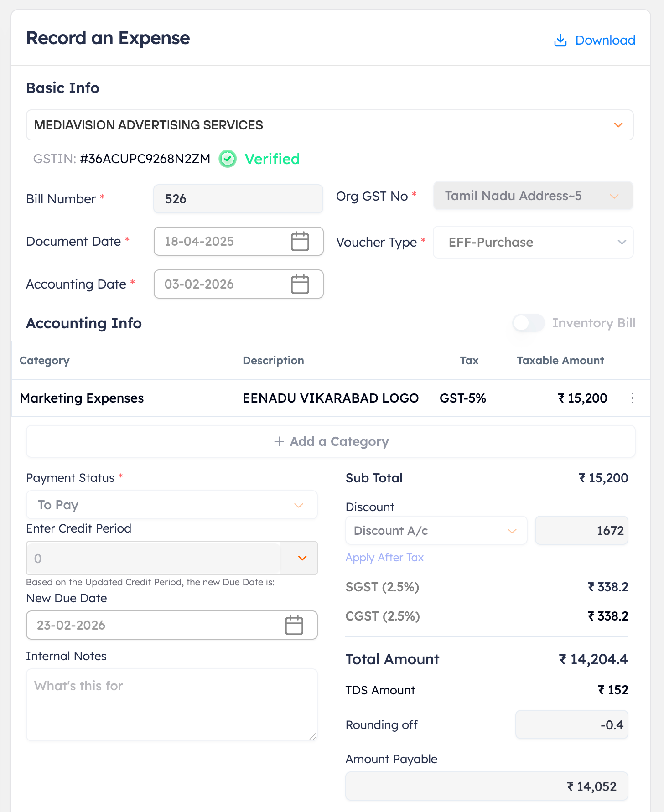Viewport: 664px width, 812px height.
Task: Expand the Credit Period dropdown arrow
Action: [x=302, y=558]
